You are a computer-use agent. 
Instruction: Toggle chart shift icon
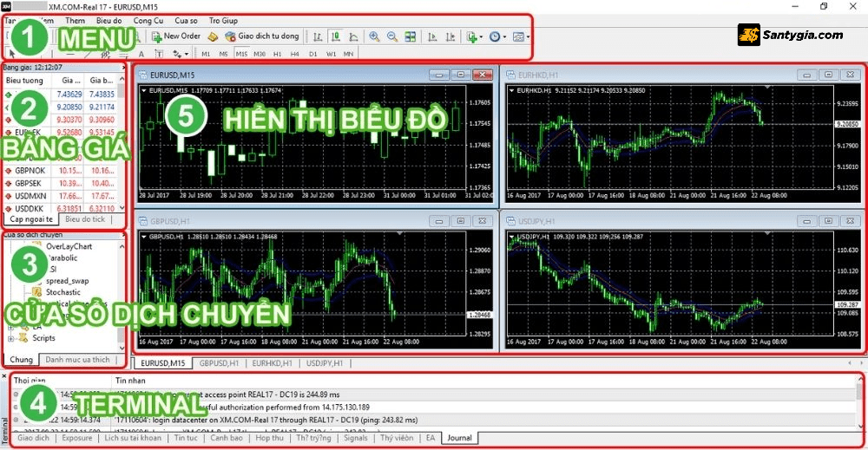click(450, 37)
